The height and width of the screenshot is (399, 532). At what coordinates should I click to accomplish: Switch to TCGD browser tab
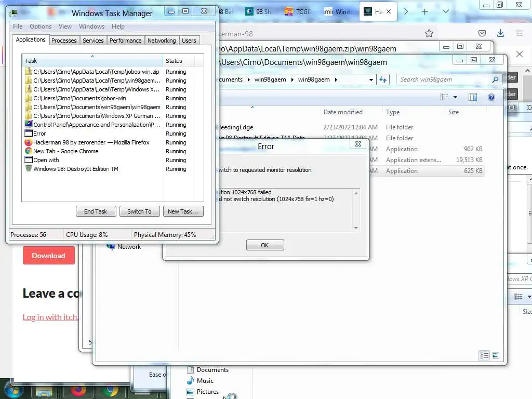point(298,11)
